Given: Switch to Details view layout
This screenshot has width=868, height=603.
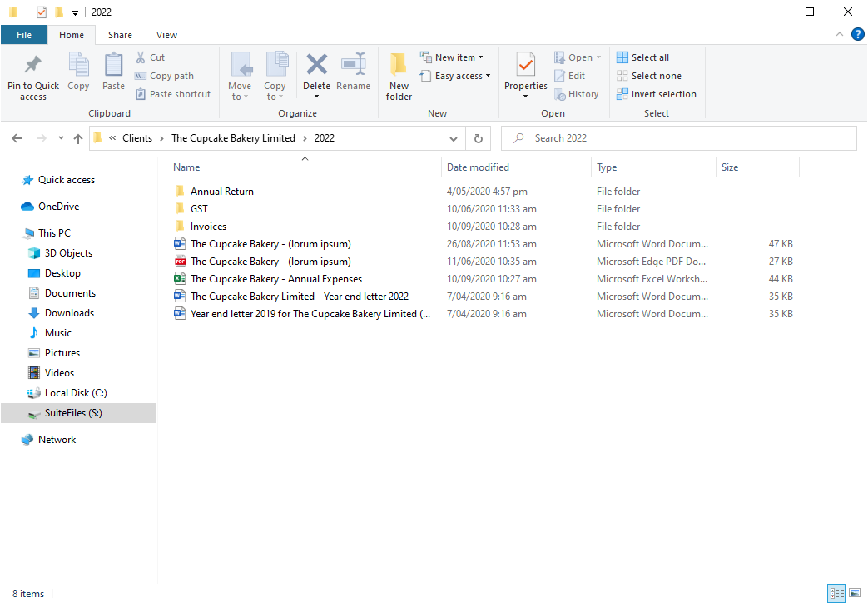Looking at the screenshot, I should pos(836,593).
